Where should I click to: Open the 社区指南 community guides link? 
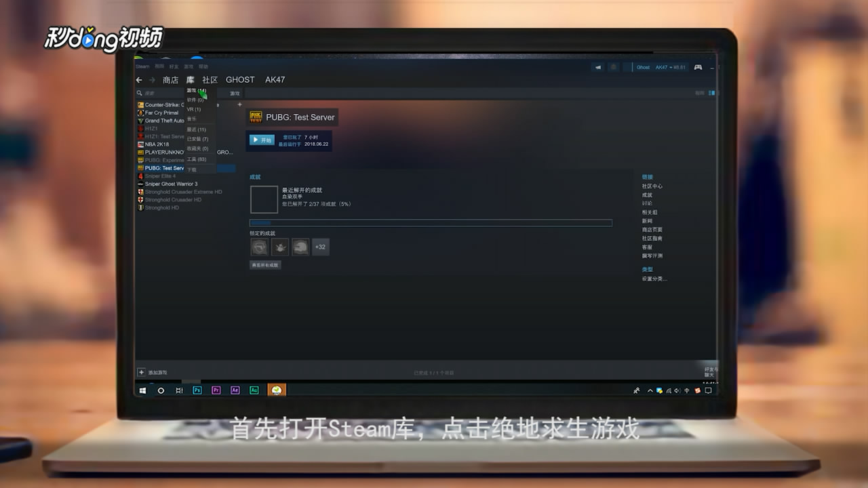[652, 239]
